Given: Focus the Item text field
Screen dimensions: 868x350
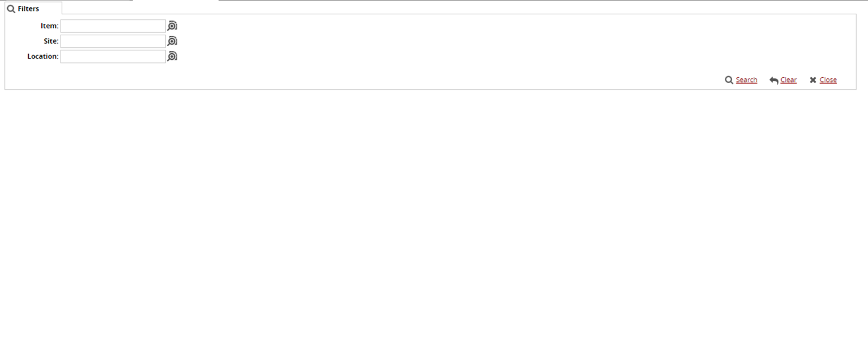Looking at the screenshot, I should (x=113, y=26).
